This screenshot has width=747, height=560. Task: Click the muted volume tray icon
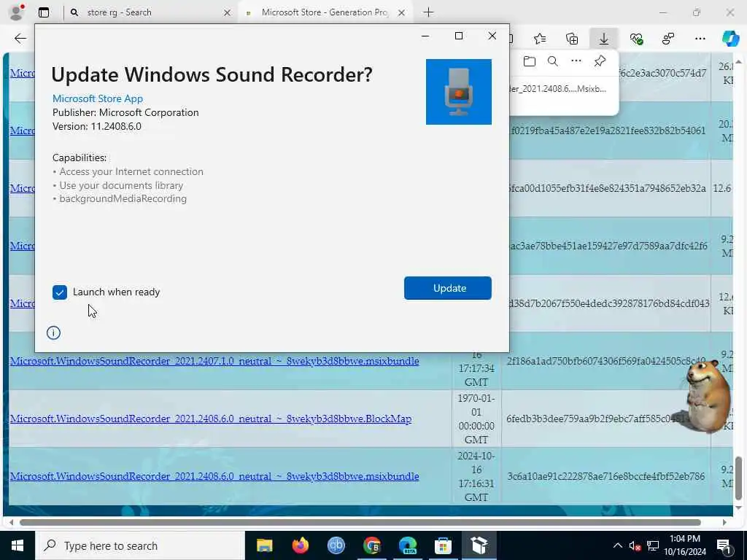tap(635, 545)
